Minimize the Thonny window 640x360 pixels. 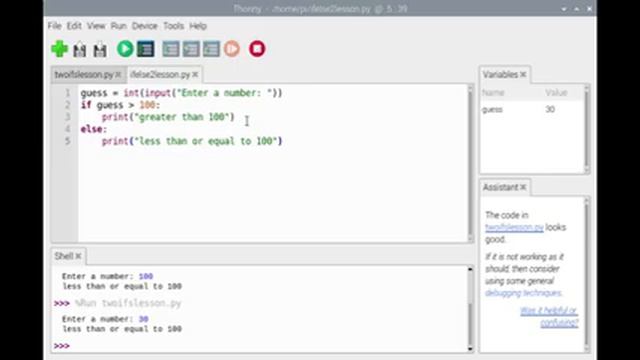tap(564, 9)
